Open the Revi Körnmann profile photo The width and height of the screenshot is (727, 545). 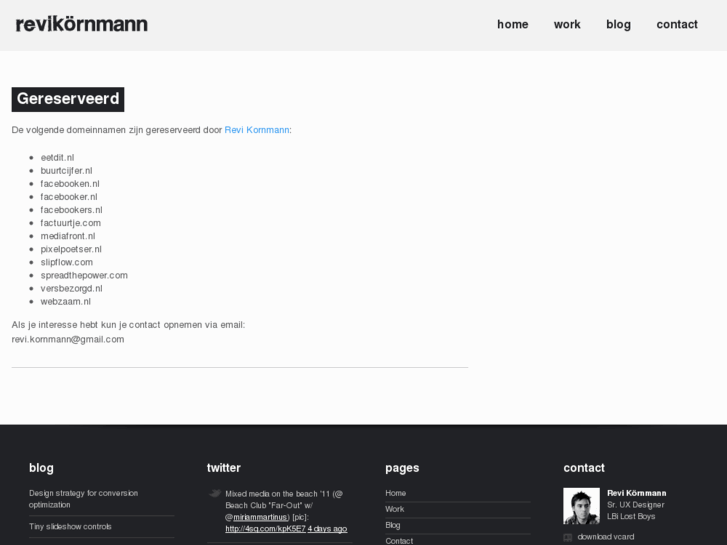tap(581, 506)
